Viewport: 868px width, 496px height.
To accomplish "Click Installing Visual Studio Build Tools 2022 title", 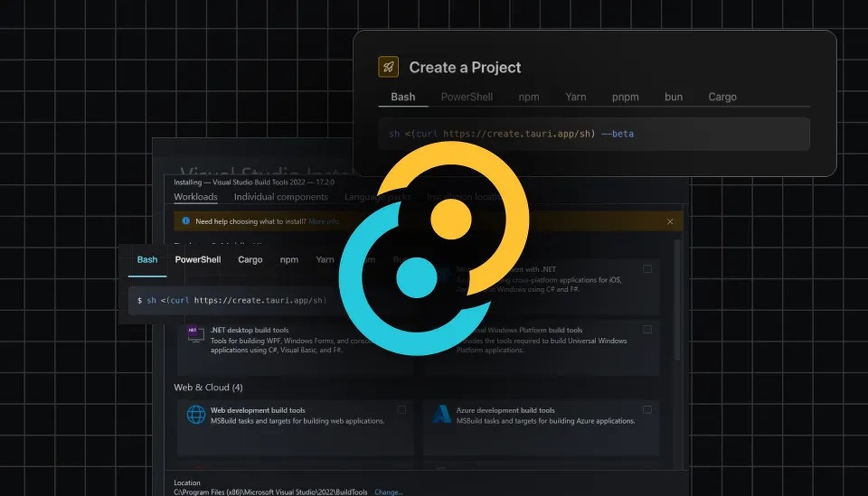I will pos(254,182).
